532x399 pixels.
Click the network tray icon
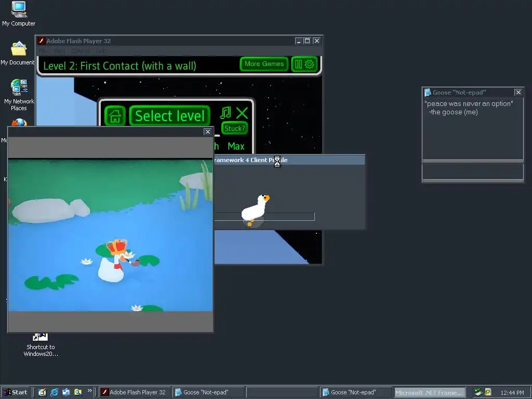tap(478, 392)
